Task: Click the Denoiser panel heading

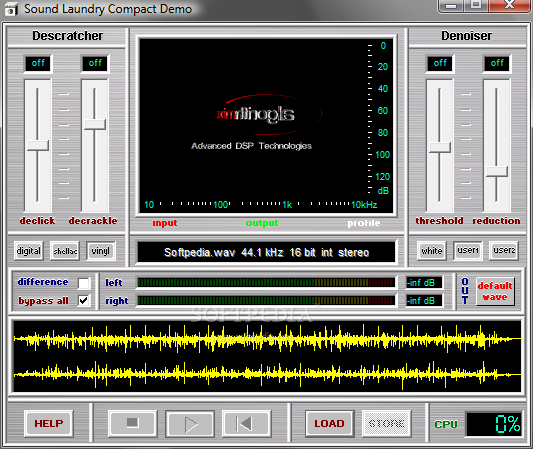Action: pos(466,36)
